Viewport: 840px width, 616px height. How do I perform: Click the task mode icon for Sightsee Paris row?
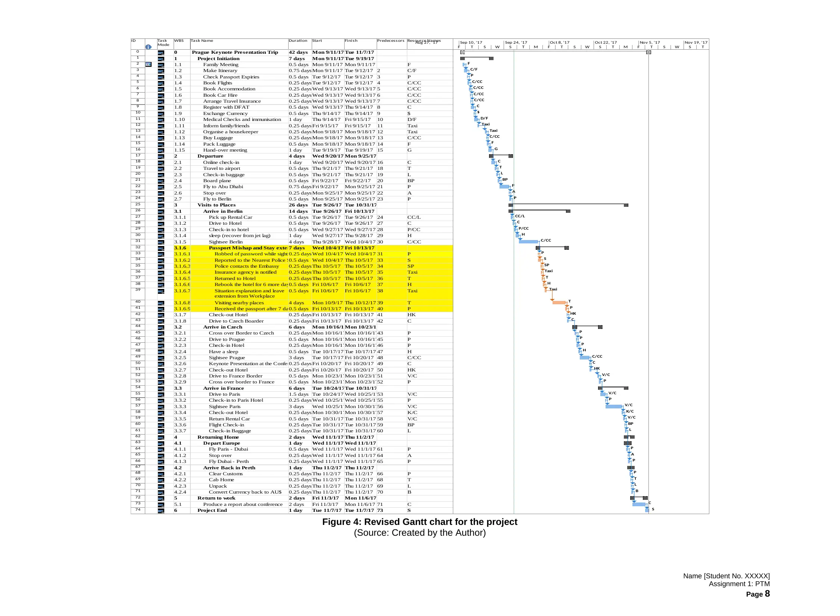click(x=161, y=407)
